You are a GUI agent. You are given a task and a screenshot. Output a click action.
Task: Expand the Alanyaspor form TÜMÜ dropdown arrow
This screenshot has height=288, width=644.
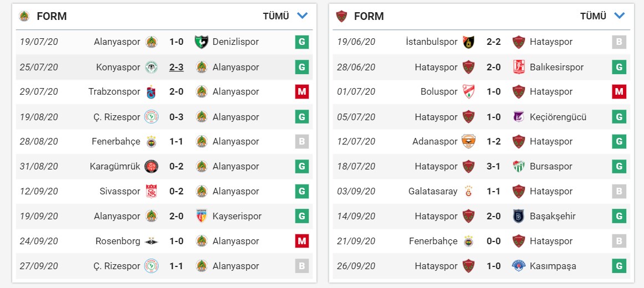[x=302, y=16]
